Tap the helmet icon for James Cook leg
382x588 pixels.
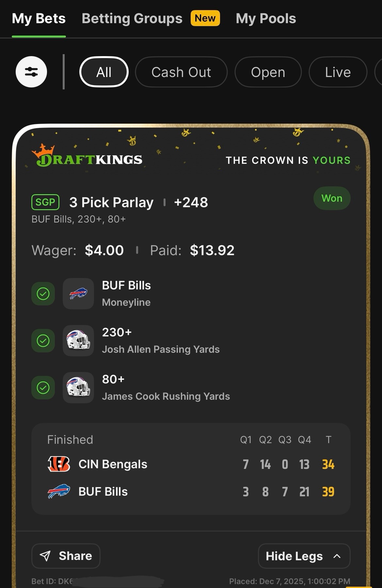(78, 388)
